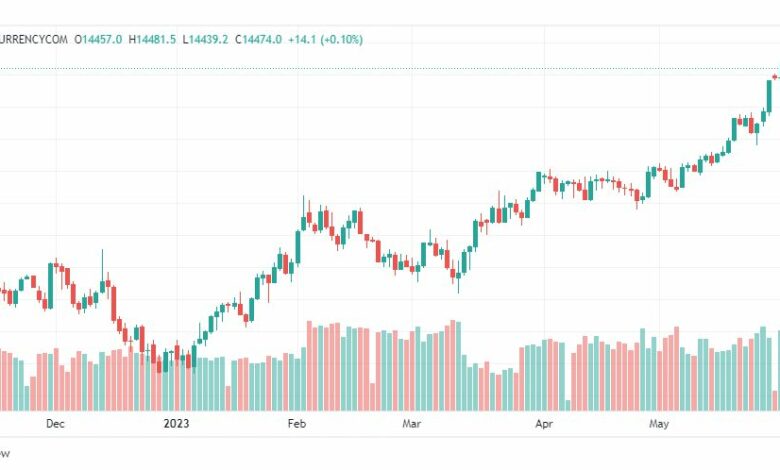Screen dimensions: 780x470
Task: Select the May label on time axis
Action: pos(658,424)
